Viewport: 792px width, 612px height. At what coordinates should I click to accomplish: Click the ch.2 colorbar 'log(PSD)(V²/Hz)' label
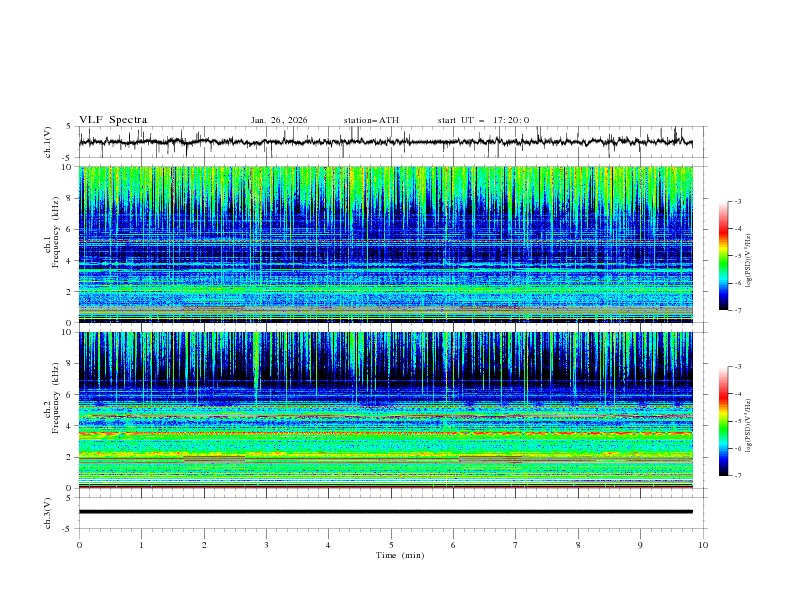click(748, 426)
